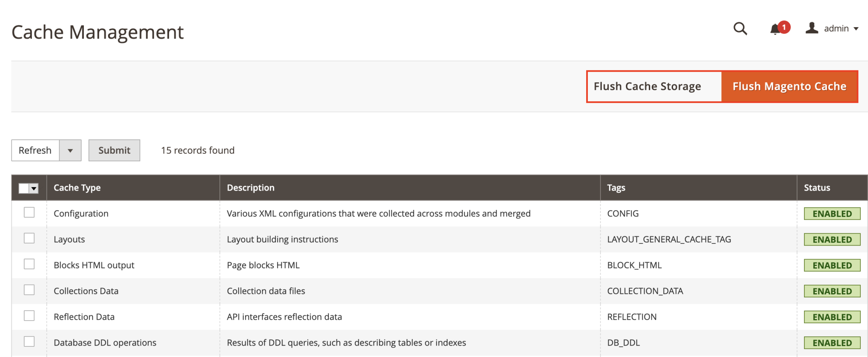Open the admin account menu arrow
Screen dimensions: 868x357
(856, 29)
